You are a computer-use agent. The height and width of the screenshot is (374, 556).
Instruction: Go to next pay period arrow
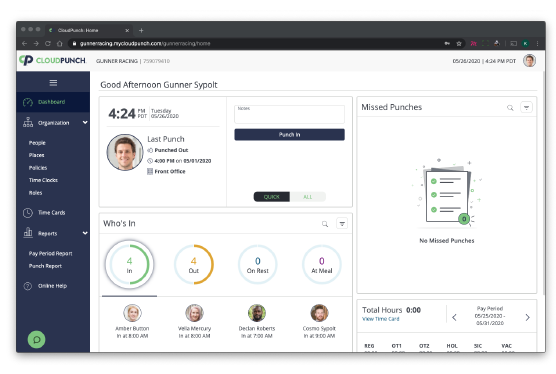tap(527, 317)
